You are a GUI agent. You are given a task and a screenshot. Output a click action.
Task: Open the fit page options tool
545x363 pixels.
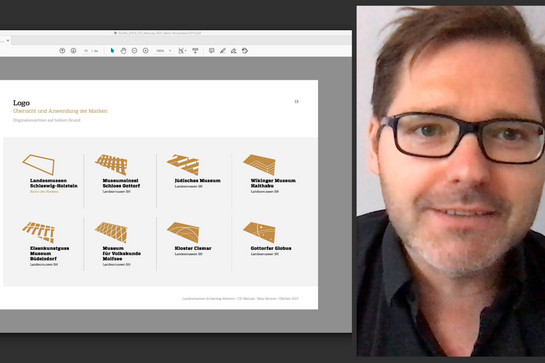click(x=182, y=51)
